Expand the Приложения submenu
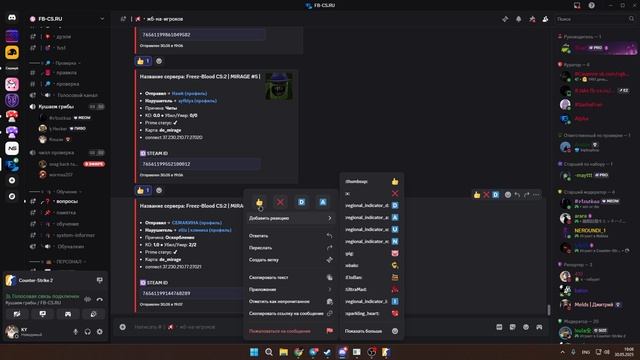The width and height of the screenshot is (640, 360). [290, 289]
